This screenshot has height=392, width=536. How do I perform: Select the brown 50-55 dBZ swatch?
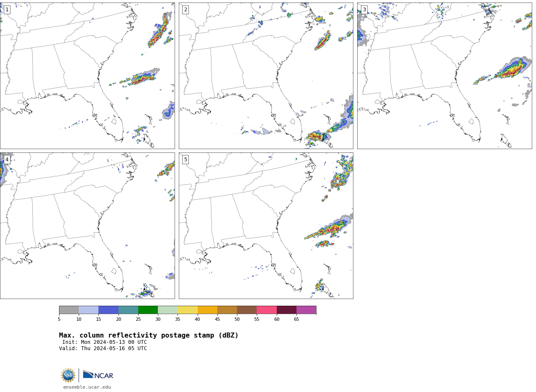click(247, 310)
